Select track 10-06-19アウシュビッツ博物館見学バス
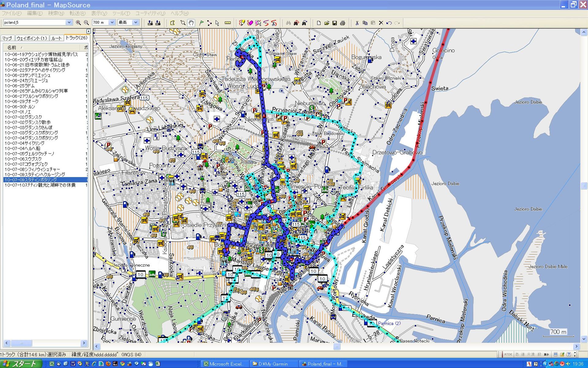The image size is (588, 368). pyautogui.click(x=41, y=54)
